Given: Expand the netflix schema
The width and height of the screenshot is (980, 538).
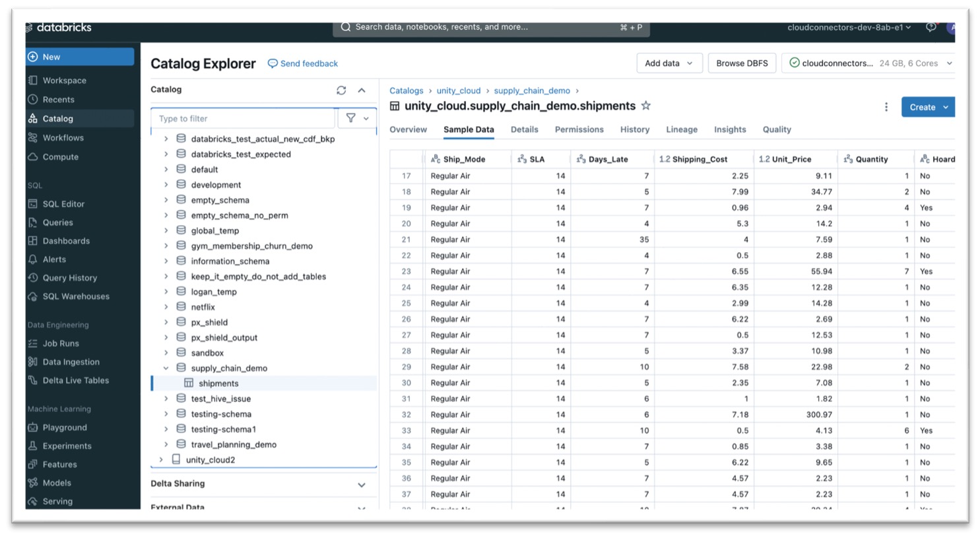Looking at the screenshot, I should pos(166,307).
